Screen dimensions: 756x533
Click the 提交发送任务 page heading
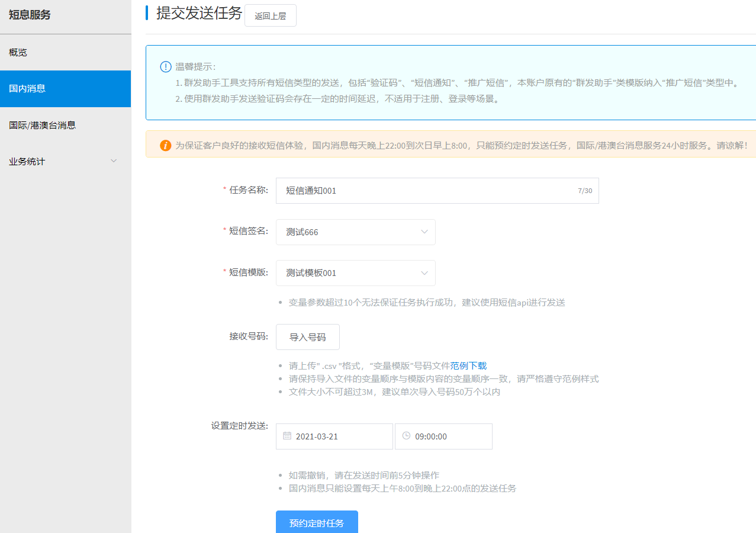pyautogui.click(x=199, y=14)
